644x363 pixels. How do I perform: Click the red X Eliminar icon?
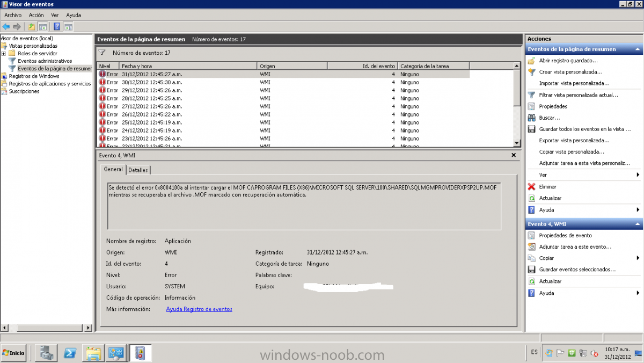point(531,187)
